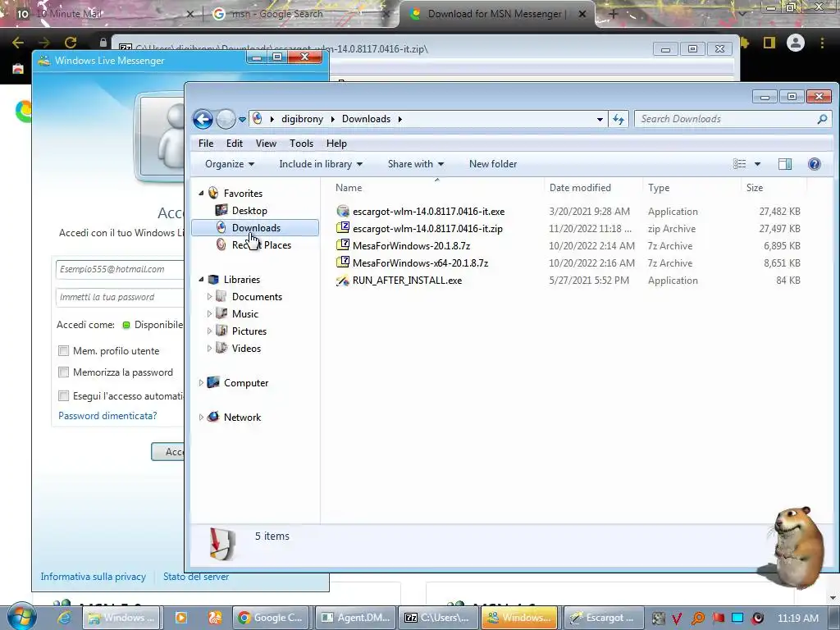Create a New folder
The width and height of the screenshot is (840, 630).
493,164
